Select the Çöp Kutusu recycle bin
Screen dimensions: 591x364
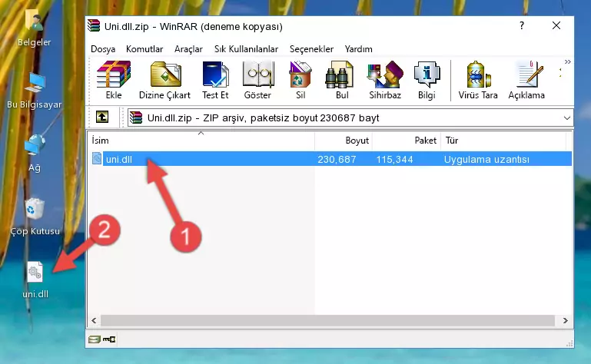coord(35,217)
